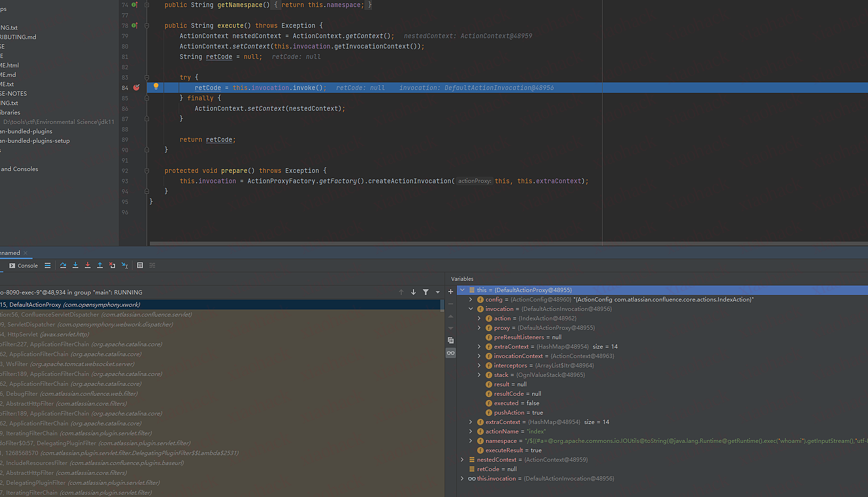This screenshot has width=868, height=497.
Task: Select the pushAction = true variable
Action: pos(662,413)
